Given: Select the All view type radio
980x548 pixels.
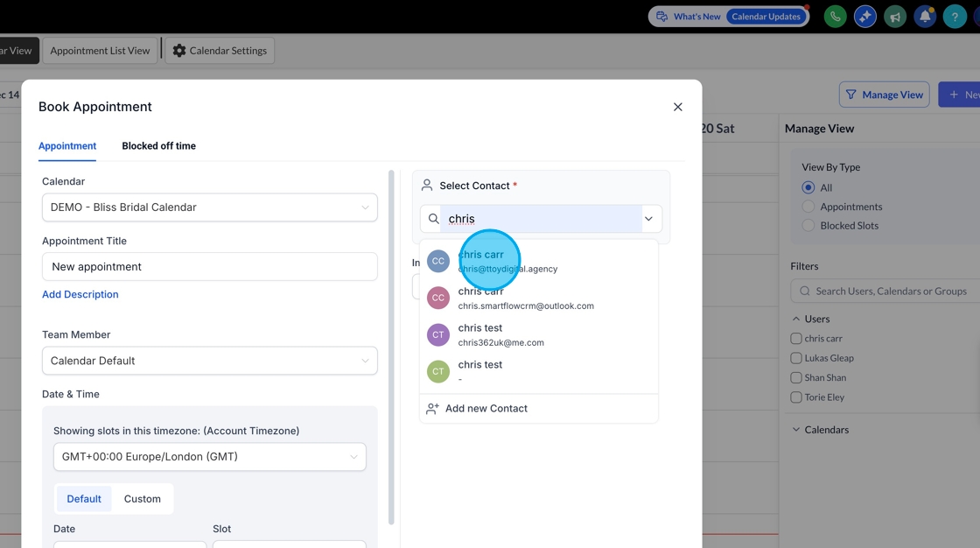Looking at the screenshot, I should point(808,187).
